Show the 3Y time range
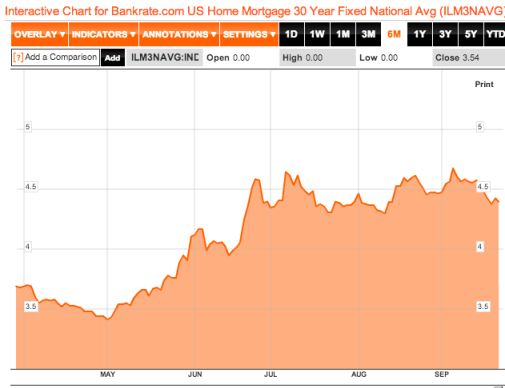 (x=445, y=34)
